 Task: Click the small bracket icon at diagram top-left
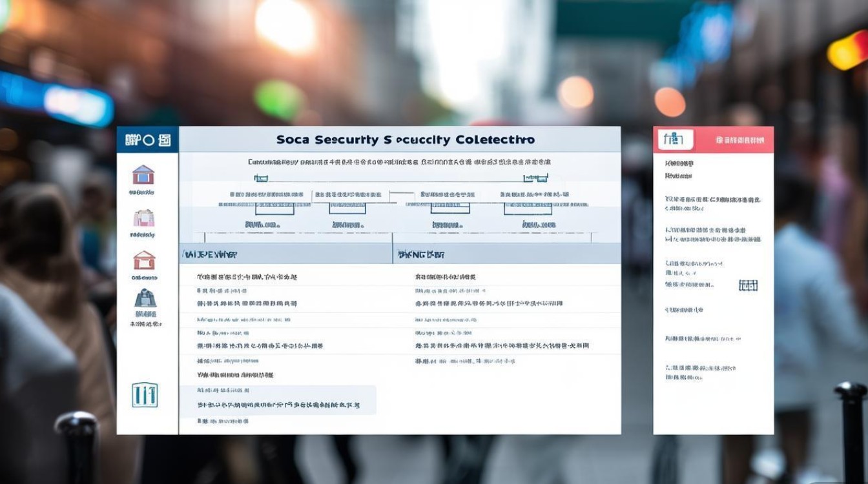pos(262,178)
